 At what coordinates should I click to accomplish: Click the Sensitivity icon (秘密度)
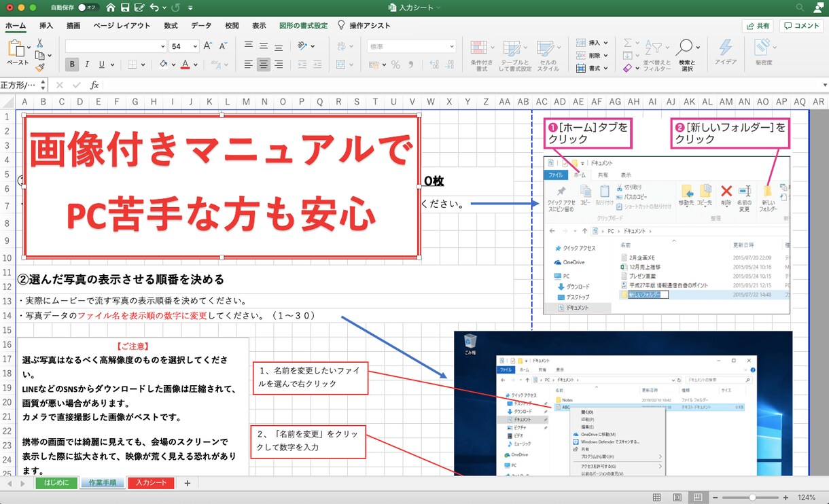point(764,52)
